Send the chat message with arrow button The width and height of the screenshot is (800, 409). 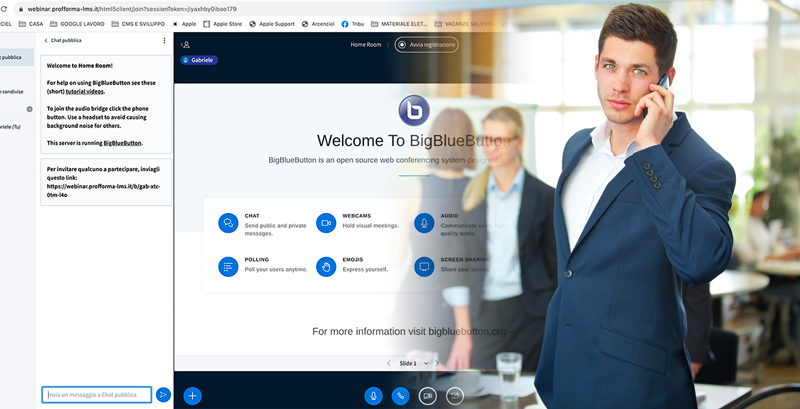pos(163,395)
